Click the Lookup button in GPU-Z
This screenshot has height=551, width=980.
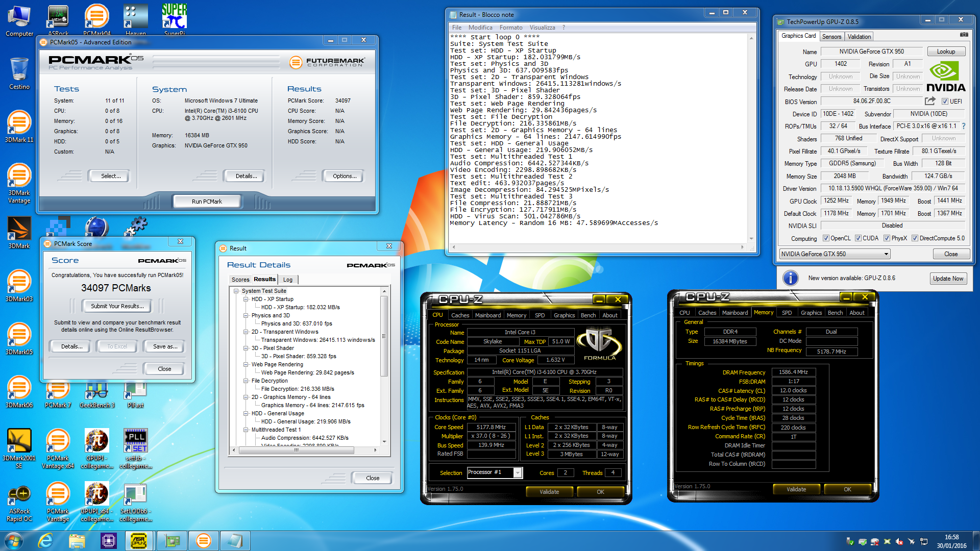945,52
